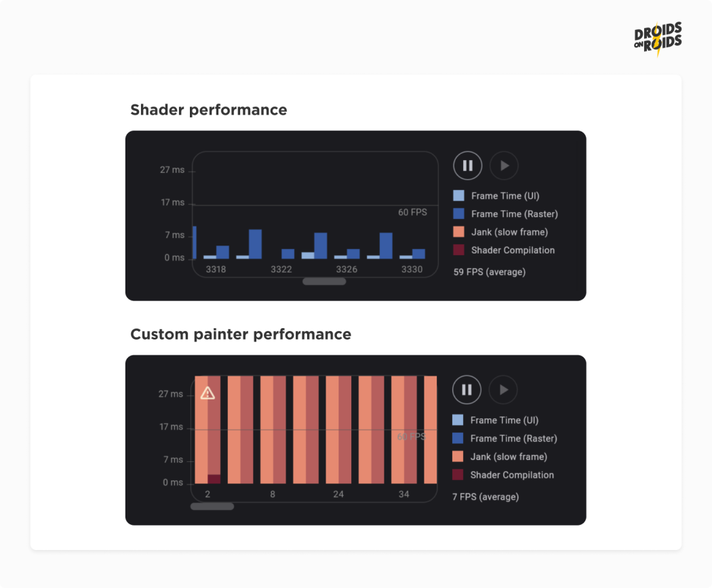Click the 59 FPS (average) label
712x588 pixels.
point(489,272)
